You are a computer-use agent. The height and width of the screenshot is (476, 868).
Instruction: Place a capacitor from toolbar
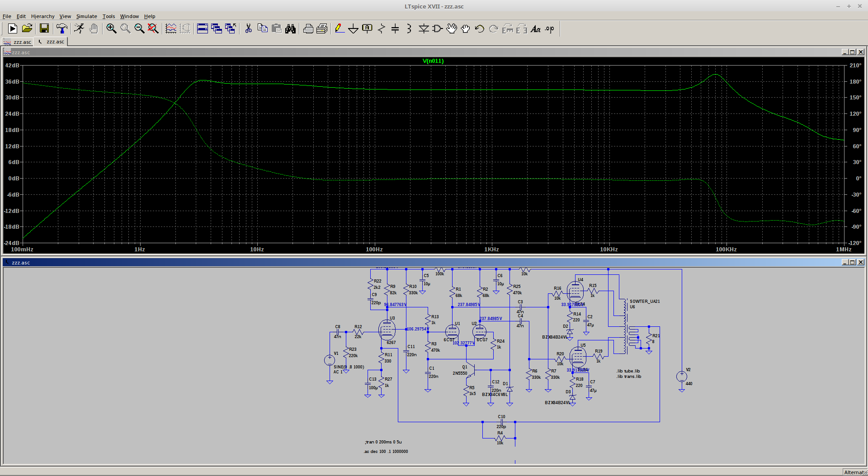click(x=395, y=28)
